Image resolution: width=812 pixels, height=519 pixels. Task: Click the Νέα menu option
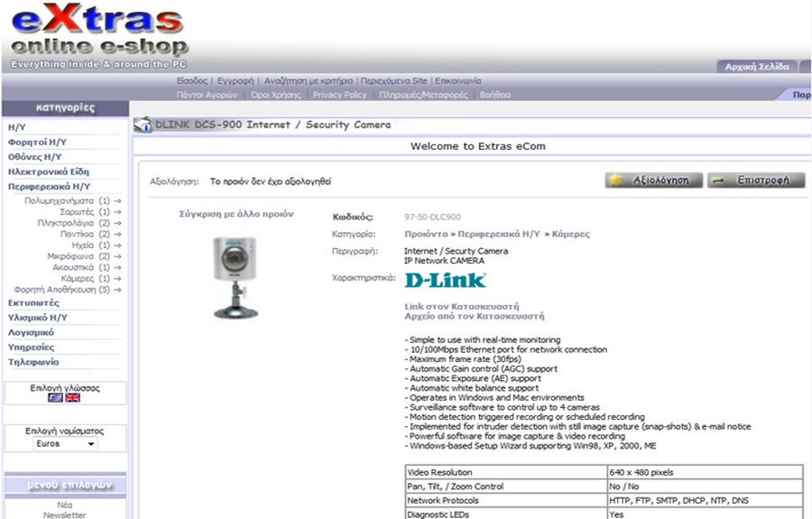tap(65, 505)
